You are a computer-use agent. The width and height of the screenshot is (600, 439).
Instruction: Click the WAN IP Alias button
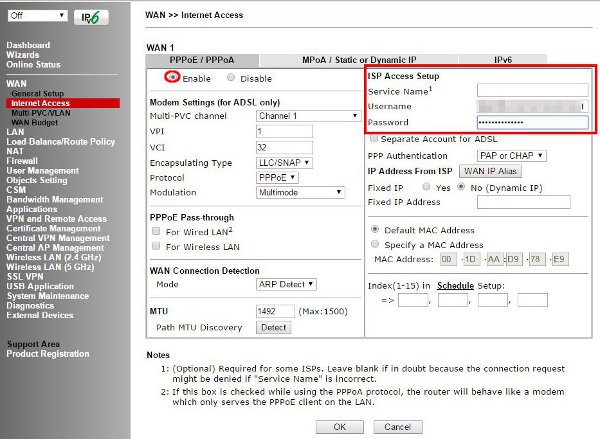[x=490, y=171]
